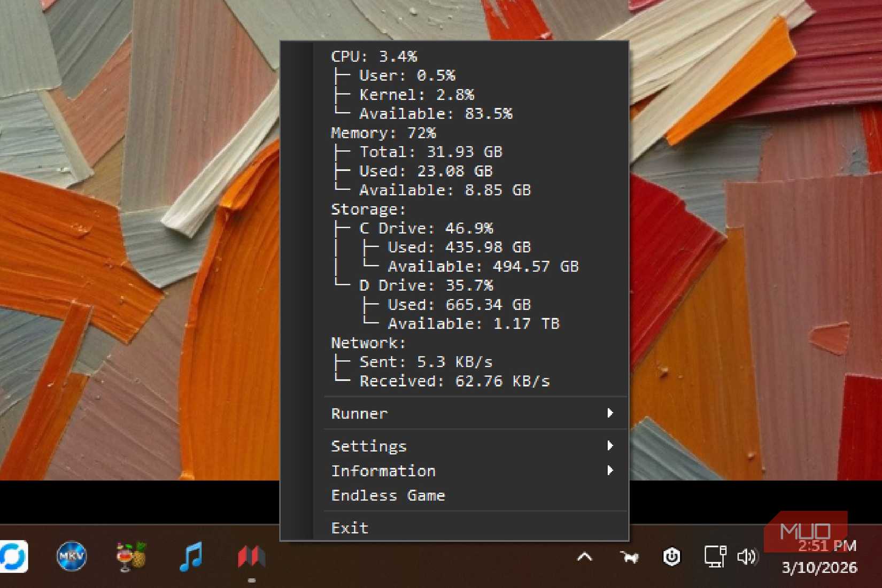Show hidden icons with the taskbar chevron

click(585, 556)
